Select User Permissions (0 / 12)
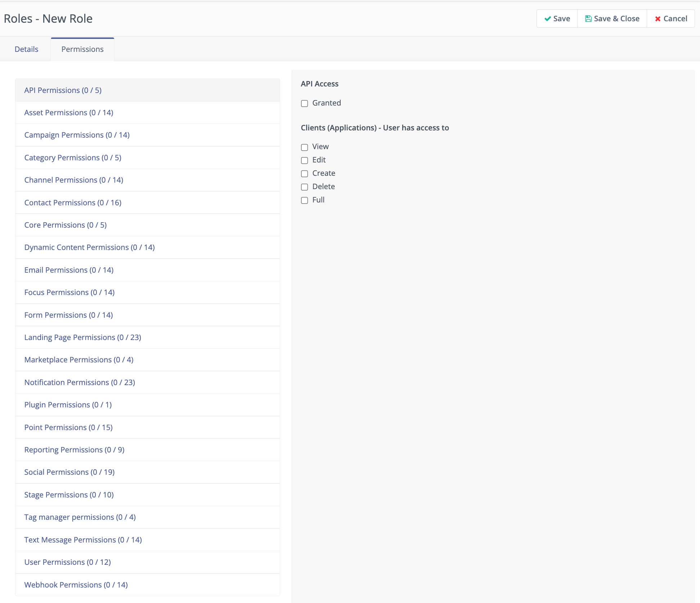Image resolution: width=700 pixels, height=603 pixels. 67,562
